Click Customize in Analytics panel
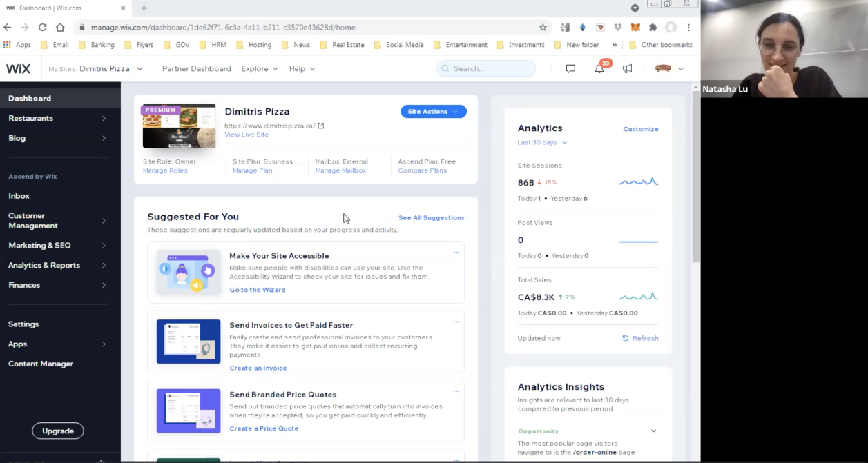Image resolution: width=868 pixels, height=463 pixels. [x=641, y=129]
